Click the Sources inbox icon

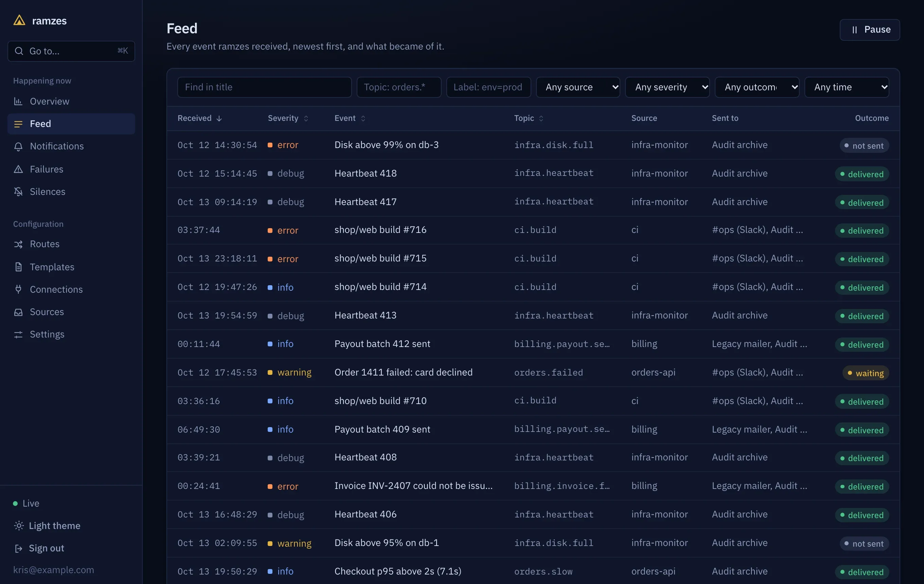coord(18,312)
